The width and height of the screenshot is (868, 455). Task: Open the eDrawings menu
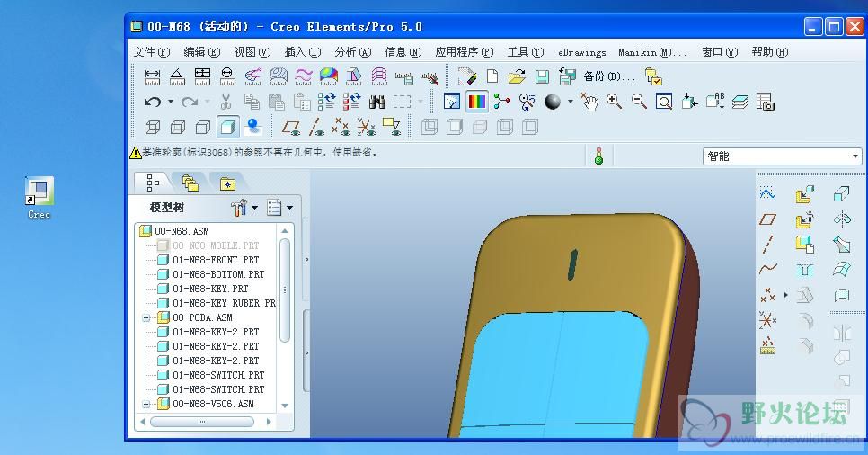[581, 52]
